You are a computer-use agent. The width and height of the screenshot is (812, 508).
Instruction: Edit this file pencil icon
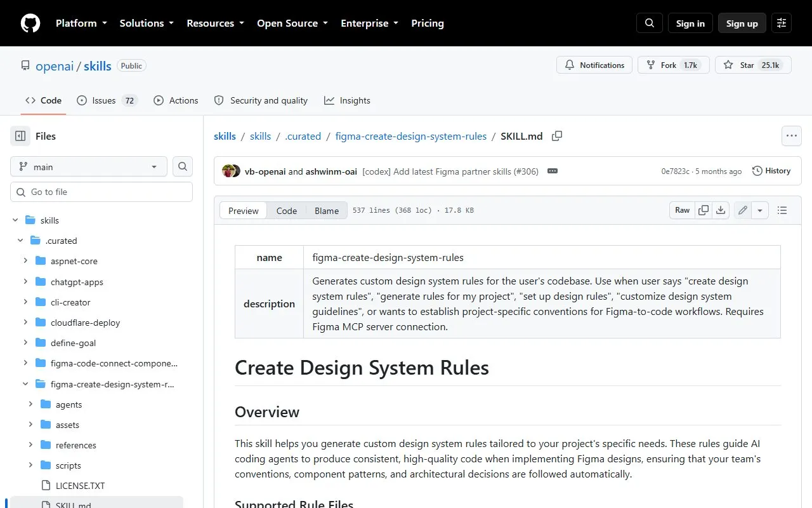click(x=743, y=210)
